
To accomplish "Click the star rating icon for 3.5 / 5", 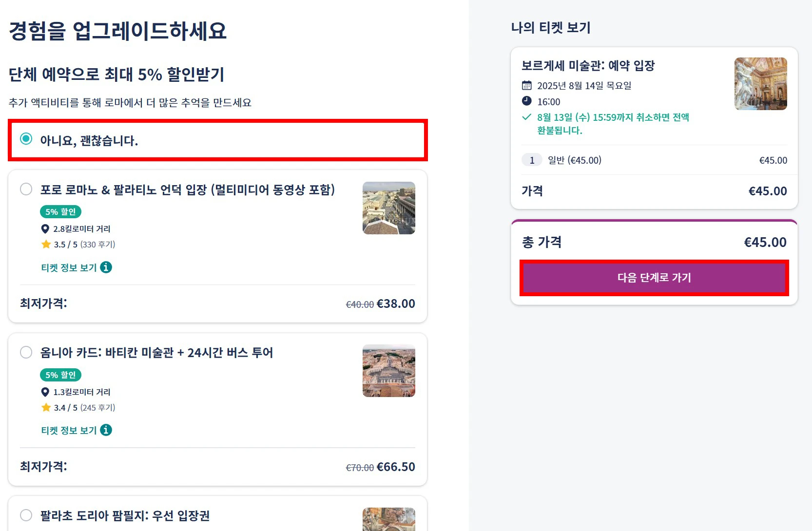I will point(46,244).
